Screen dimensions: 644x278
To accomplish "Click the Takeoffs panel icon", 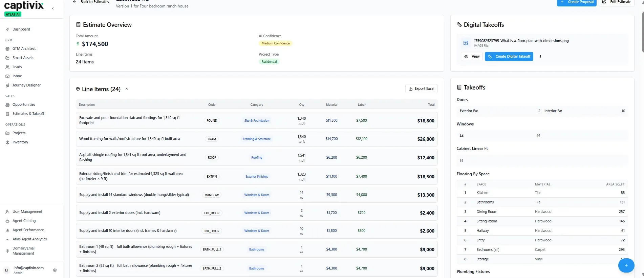I will click(x=459, y=87).
